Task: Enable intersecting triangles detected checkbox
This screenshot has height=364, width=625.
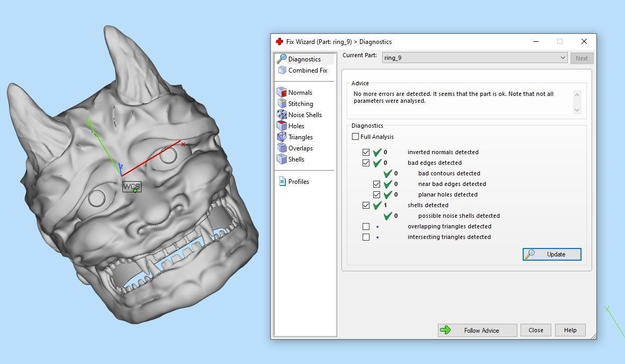Action: [366, 237]
